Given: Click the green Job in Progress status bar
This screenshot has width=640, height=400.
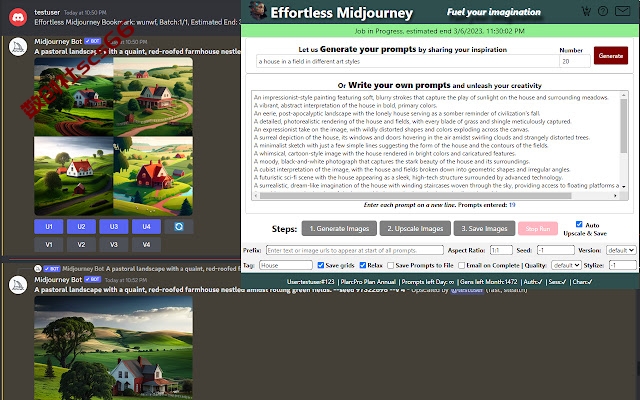Looking at the screenshot, I should pos(440,31).
